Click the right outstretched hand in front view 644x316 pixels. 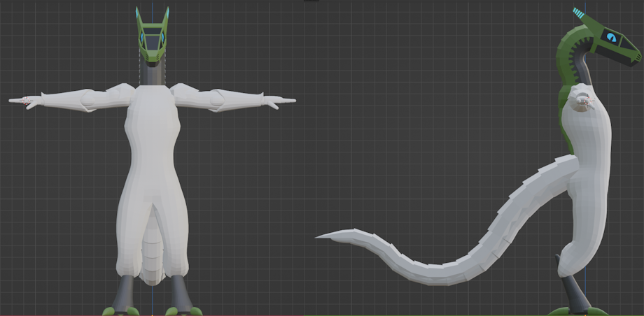(x=281, y=102)
